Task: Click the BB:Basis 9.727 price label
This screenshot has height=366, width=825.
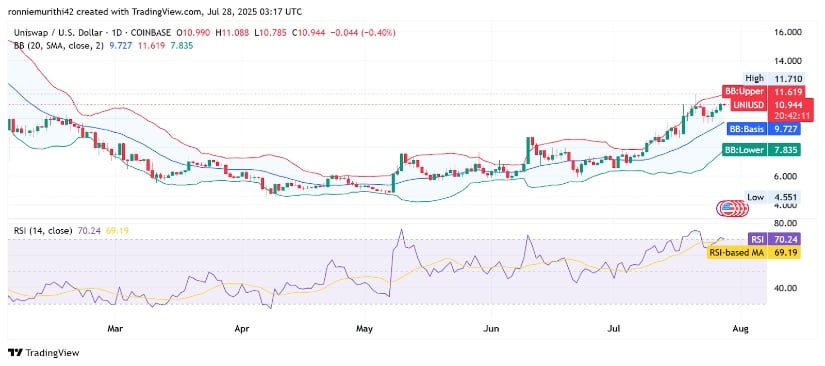Action: click(764, 128)
